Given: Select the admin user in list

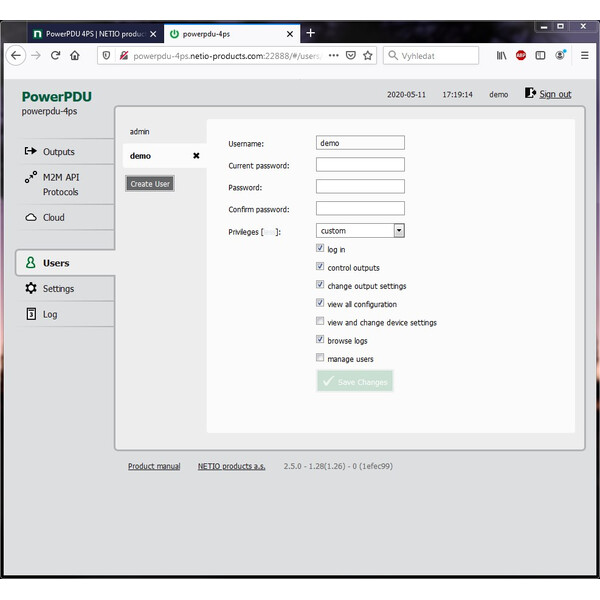Looking at the screenshot, I should 140,132.
